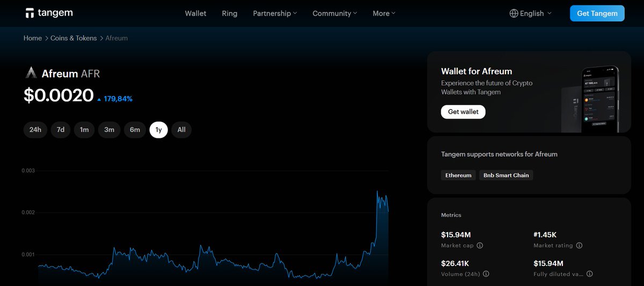Select the 6m chart range
This screenshot has height=286, width=644.
click(x=135, y=129)
